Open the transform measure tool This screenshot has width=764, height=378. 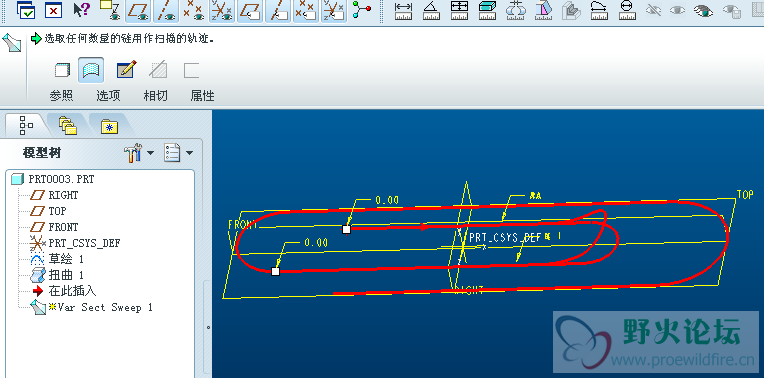(515, 10)
